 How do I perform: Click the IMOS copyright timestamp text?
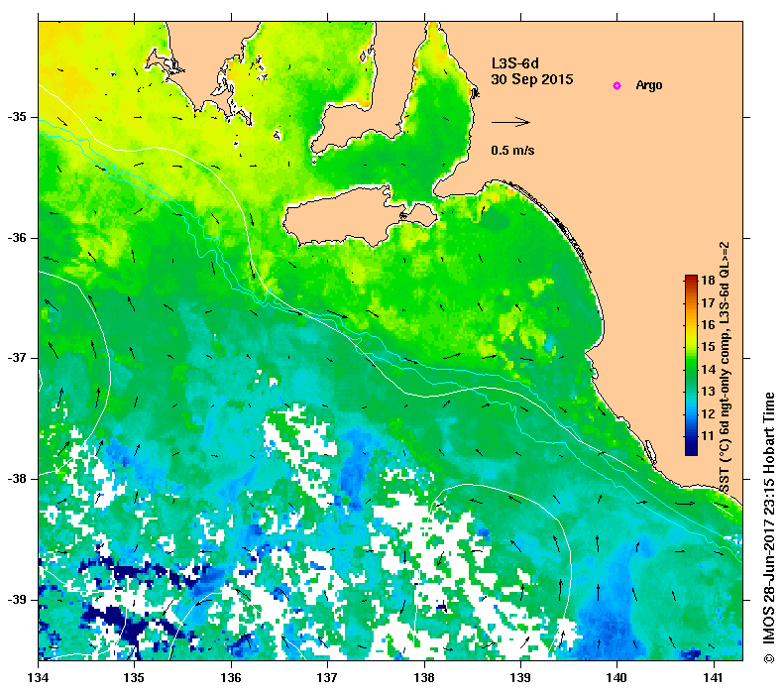click(x=768, y=528)
